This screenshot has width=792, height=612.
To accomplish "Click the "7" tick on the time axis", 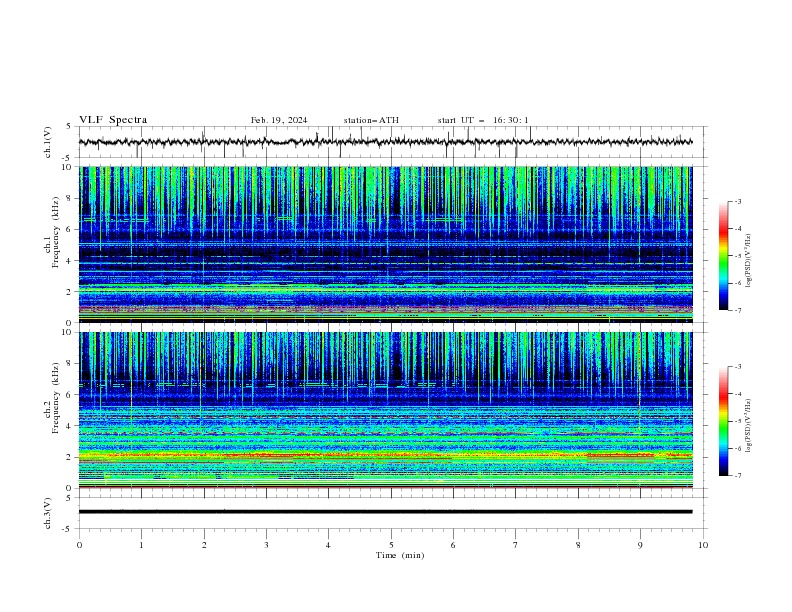I will 515,545.
